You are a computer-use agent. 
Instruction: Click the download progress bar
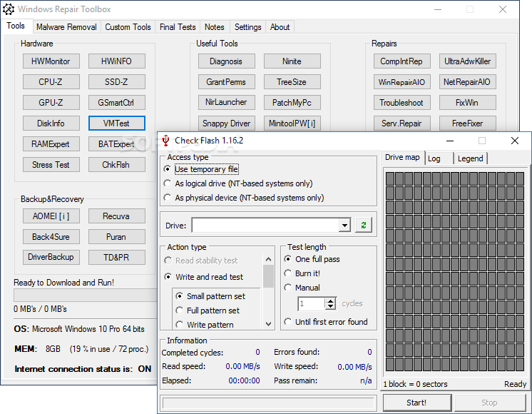84,295
